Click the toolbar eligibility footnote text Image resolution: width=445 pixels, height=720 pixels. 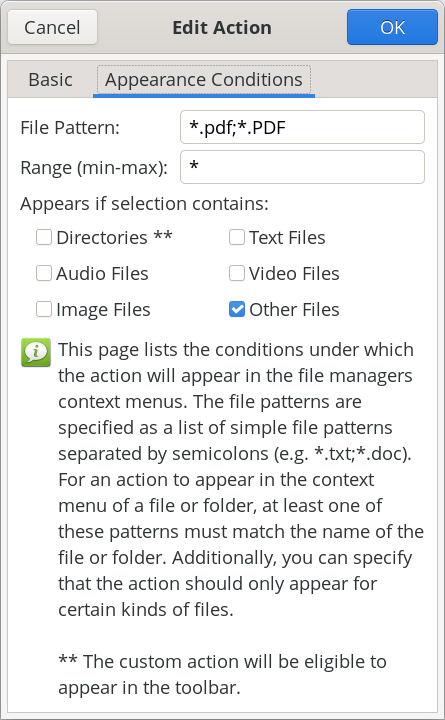click(222, 675)
